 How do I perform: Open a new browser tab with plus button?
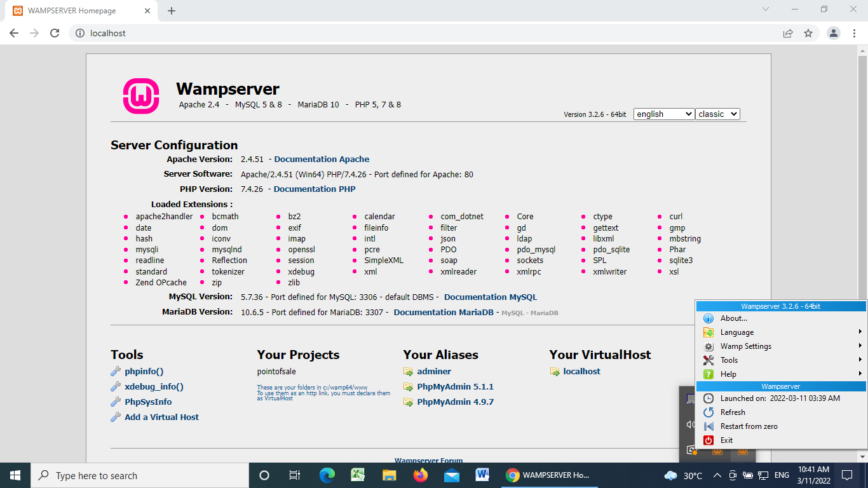[x=172, y=11]
